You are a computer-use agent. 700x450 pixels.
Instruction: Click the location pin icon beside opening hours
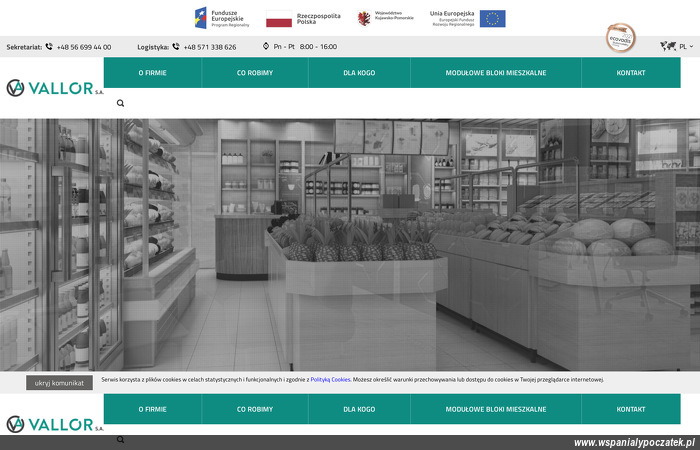pos(266,46)
